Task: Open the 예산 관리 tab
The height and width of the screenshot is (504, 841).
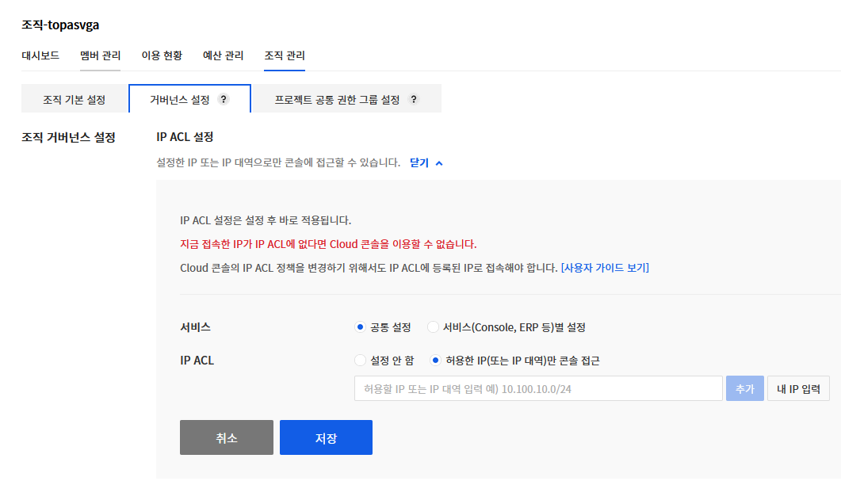Action: 223,56
